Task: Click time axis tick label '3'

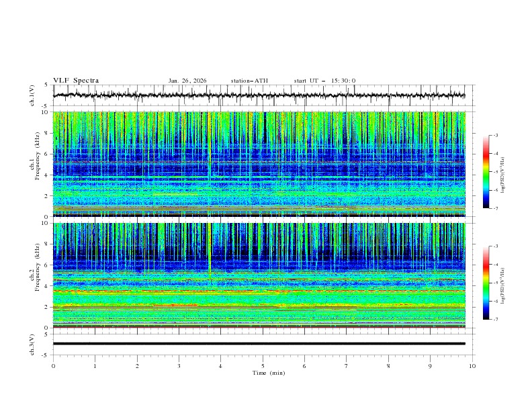Action: 179,366
